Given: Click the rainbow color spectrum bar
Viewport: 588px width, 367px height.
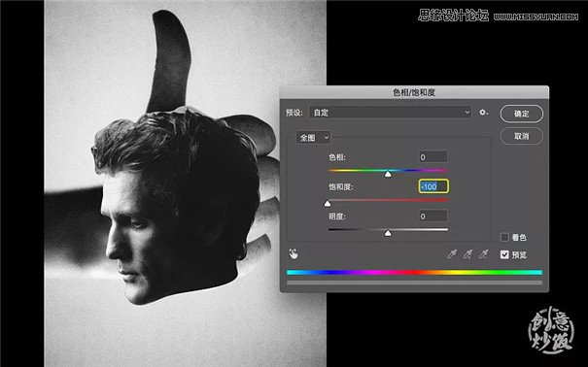Looking at the screenshot, I should 414,272.
